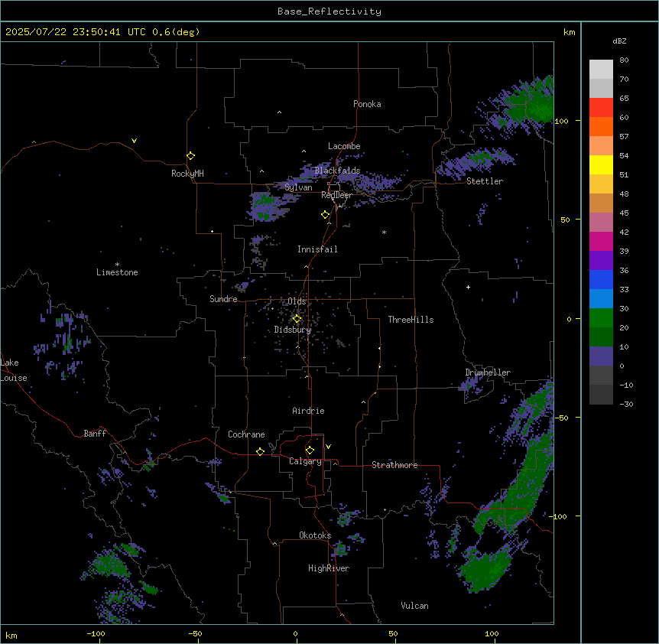Click the Banff label
This screenshot has height=644, width=659.
coord(95,434)
